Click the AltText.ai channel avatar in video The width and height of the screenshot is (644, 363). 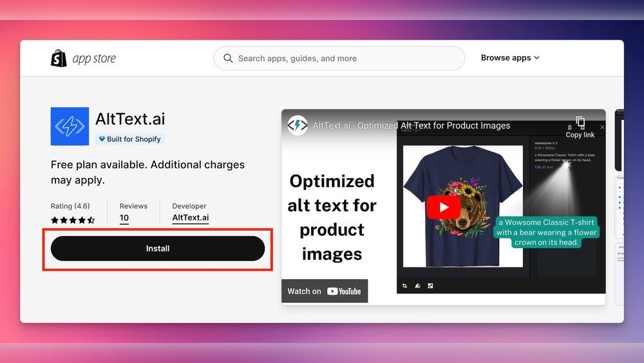coord(297,125)
